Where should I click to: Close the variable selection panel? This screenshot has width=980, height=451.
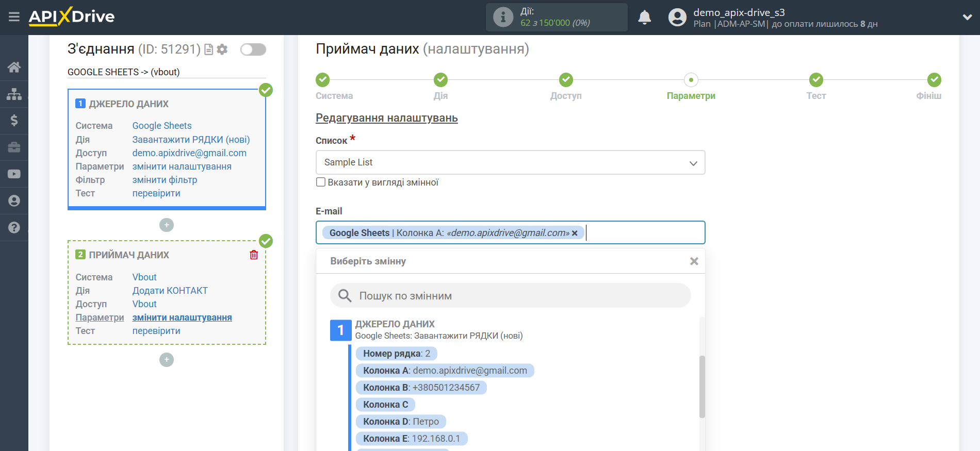[x=694, y=261]
